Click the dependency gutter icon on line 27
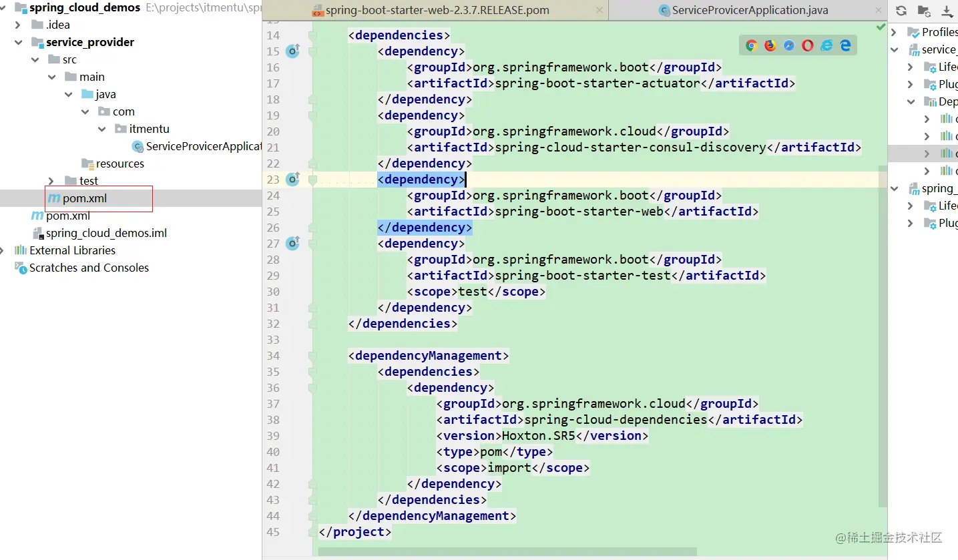The height and width of the screenshot is (560, 958). 292,243
